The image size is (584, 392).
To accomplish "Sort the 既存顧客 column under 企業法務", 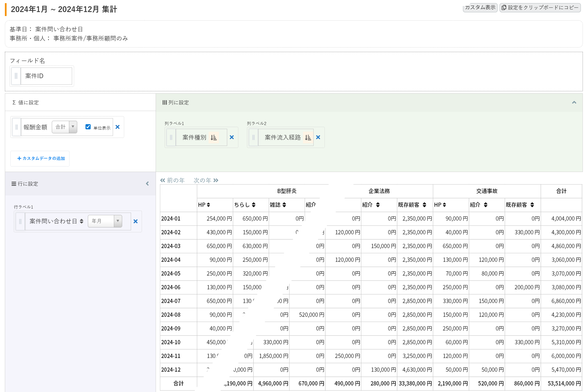I will point(424,205).
